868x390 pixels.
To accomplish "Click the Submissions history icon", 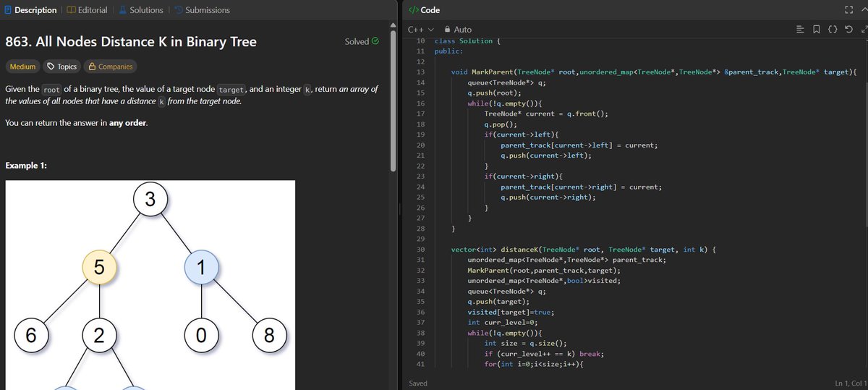I will click(x=178, y=10).
